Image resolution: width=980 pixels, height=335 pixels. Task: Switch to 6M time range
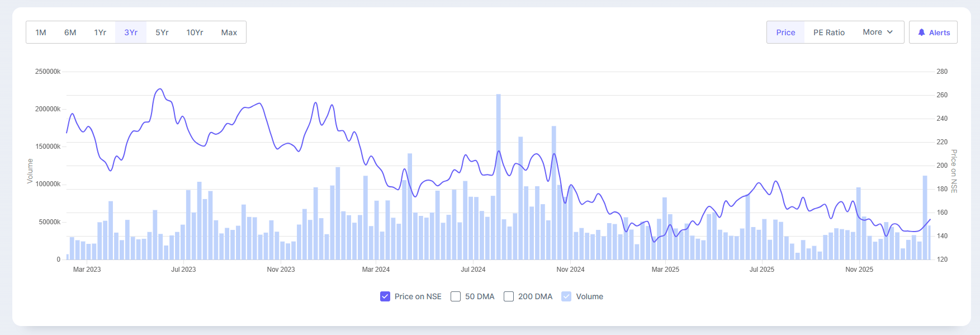coord(70,32)
